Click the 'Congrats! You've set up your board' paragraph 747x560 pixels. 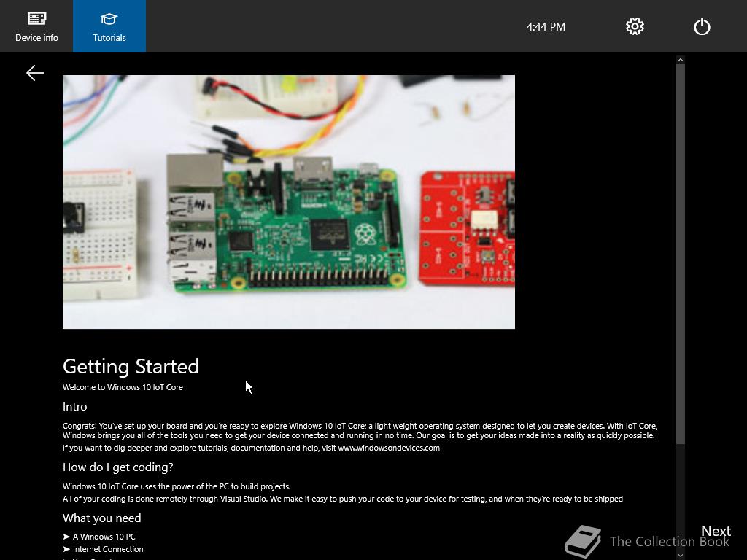[x=360, y=430]
